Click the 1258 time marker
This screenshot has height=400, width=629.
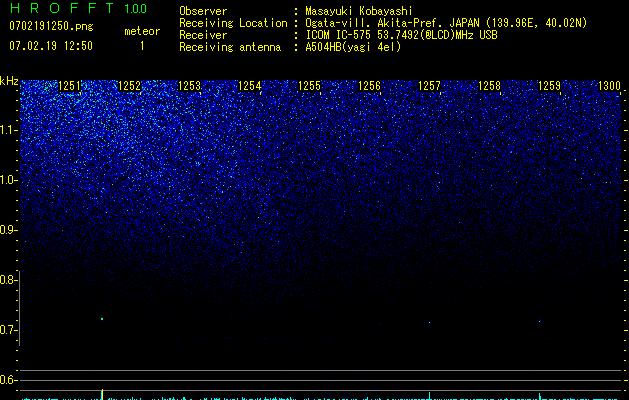pos(489,86)
